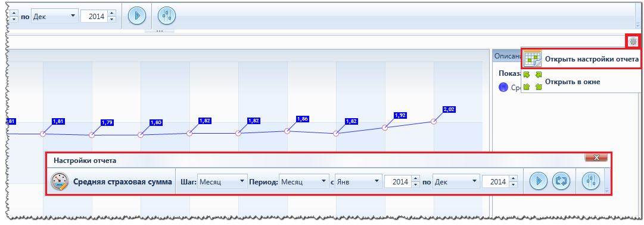Open the filter sliders icon in top toolbar
This screenshot has width=644, height=225.
(x=167, y=16)
